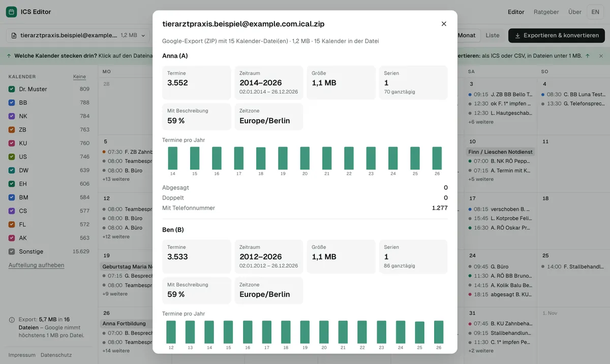The image size is (610, 364).
Task: Expand the +5 weitere events link
Action: pos(481,179)
